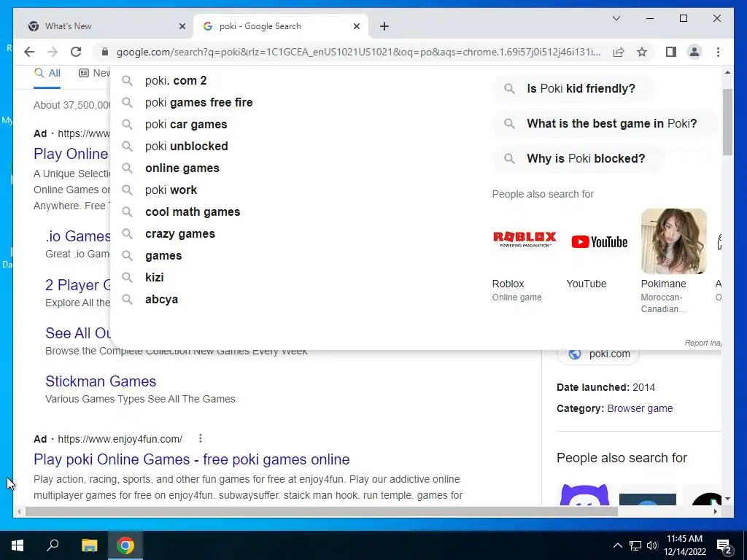747x560 pixels.
Task: Open the taskbar clock and date
Action: 685,545
